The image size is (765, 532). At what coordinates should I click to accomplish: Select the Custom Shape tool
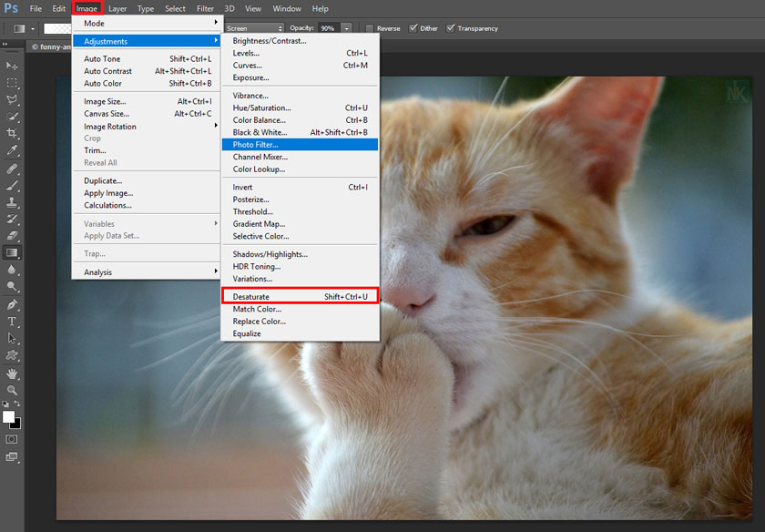pos(12,355)
